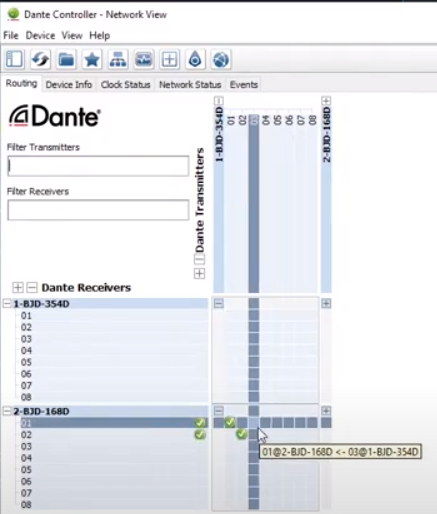437x514 pixels.
Task: Click the Device View monitor icon
Action: [x=144, y=60]
